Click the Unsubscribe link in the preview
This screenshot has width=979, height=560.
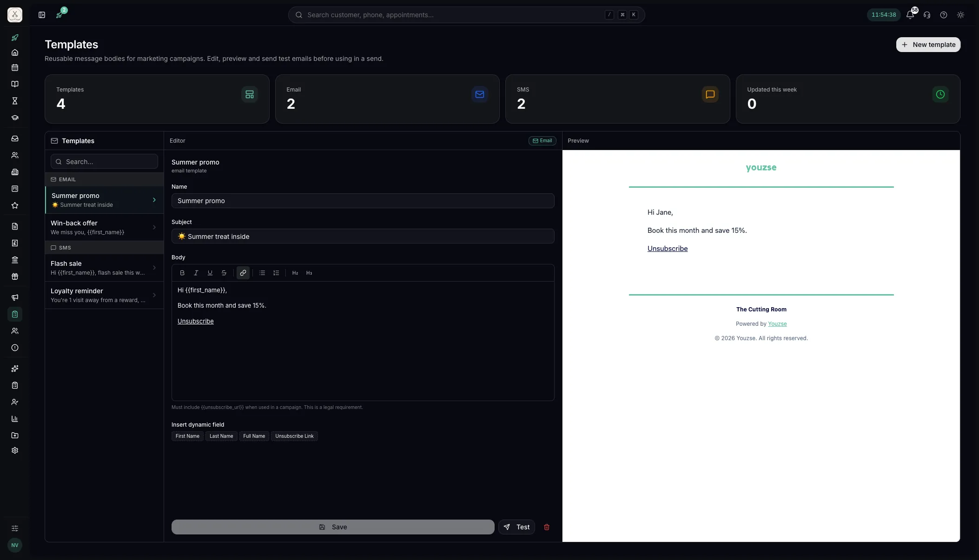click(668, 249)
